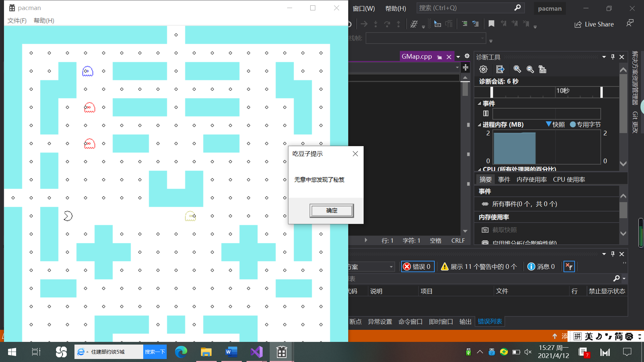Open the Windows Start menu

(12, 352)
